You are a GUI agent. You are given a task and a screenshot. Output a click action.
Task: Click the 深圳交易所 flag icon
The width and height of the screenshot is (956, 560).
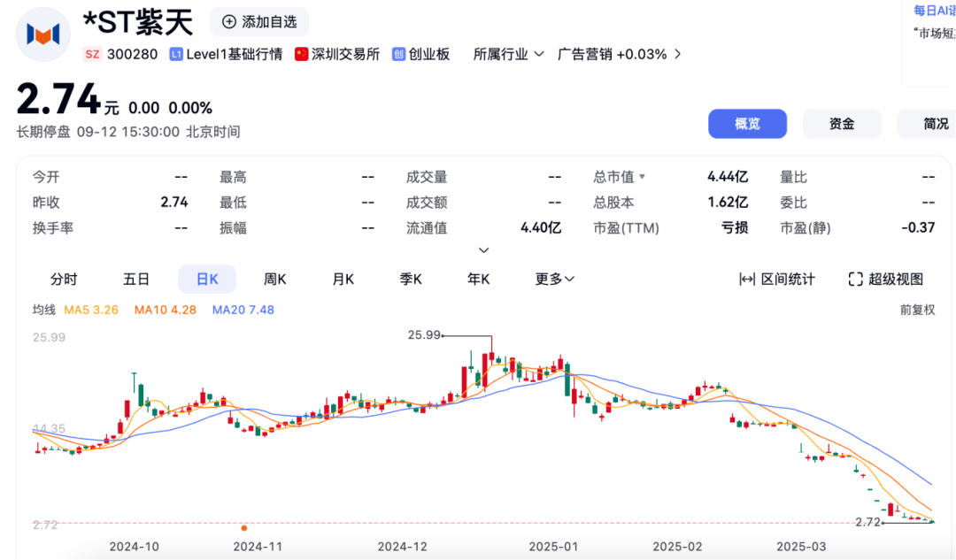(301, 54)
